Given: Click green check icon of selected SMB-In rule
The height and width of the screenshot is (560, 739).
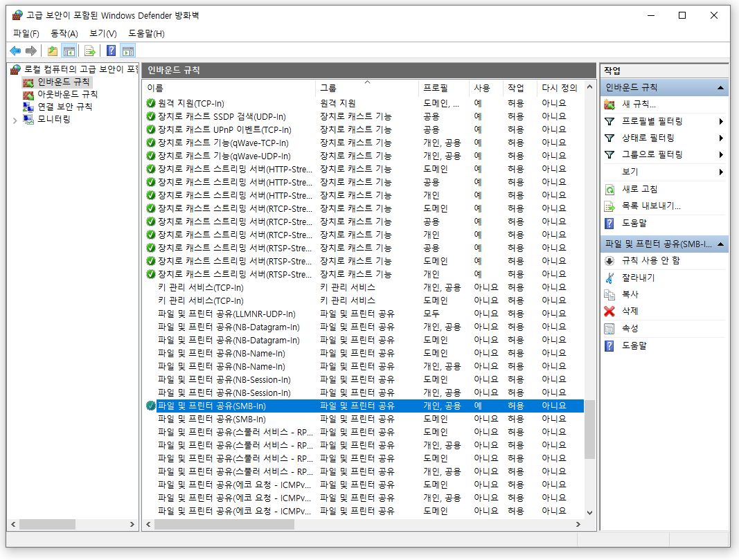Looking at the screenshot, I should 151,406.
